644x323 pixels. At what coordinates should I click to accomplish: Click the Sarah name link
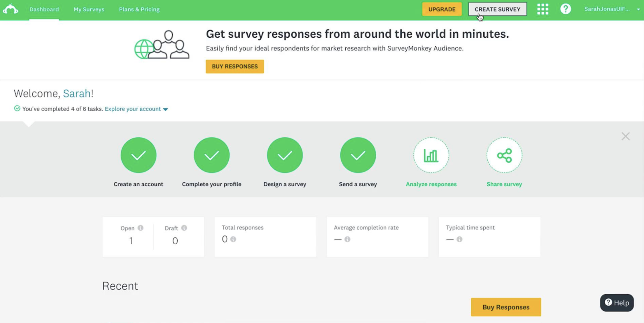77,93
